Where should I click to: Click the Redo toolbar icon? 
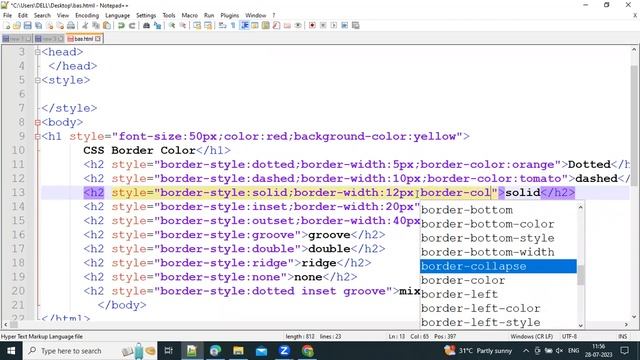coord(132,25)
